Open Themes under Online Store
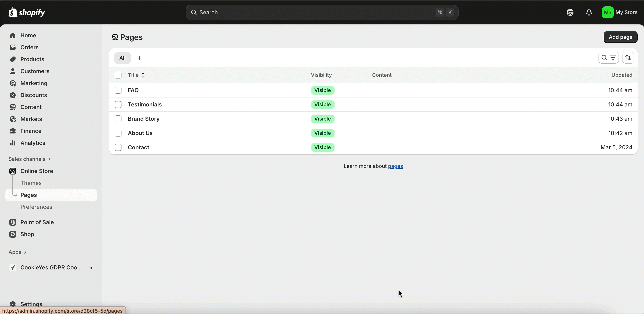644x314 pixels. coord(31,183)
